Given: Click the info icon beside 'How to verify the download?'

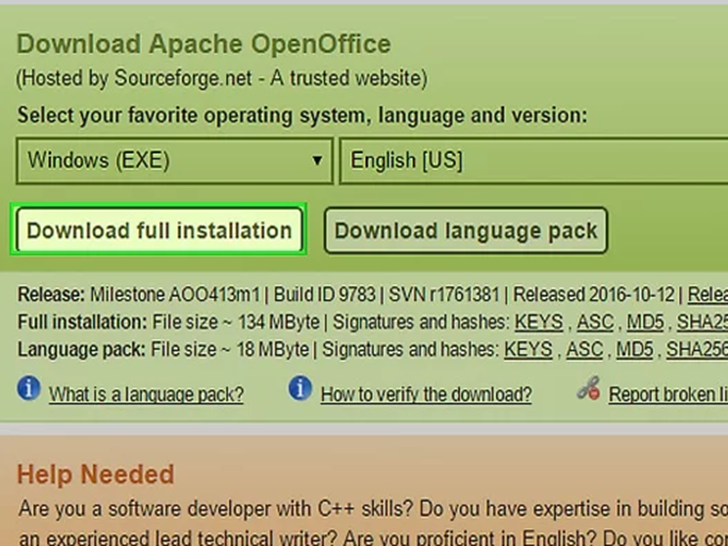Looking at the screenshot, I should coord(300,389).
